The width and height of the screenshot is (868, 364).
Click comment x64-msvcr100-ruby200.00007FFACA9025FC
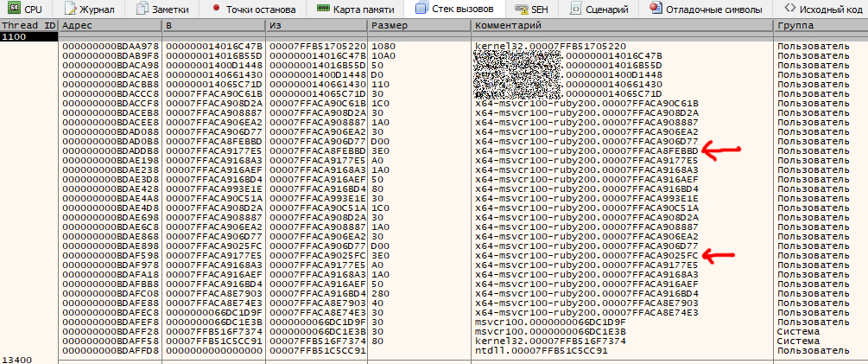[586, 255]
